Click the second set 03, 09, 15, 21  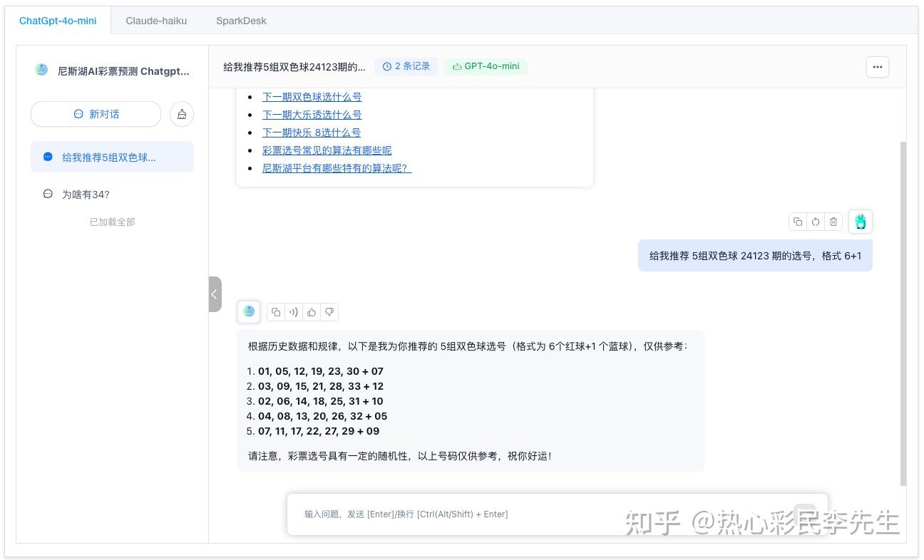pyautogui.click(x=321, y=386)
